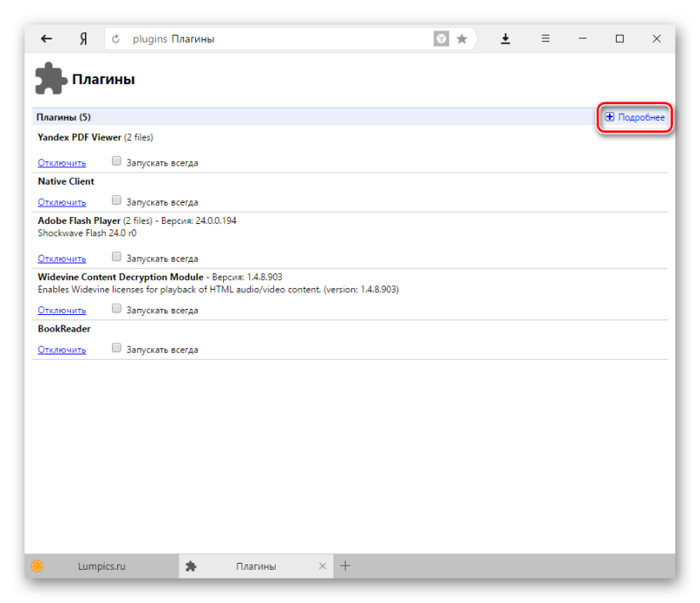This screenshot has height=603, width=700.
Task: Click the orange Lumpics.ru tab favicon
Action: 37,566
